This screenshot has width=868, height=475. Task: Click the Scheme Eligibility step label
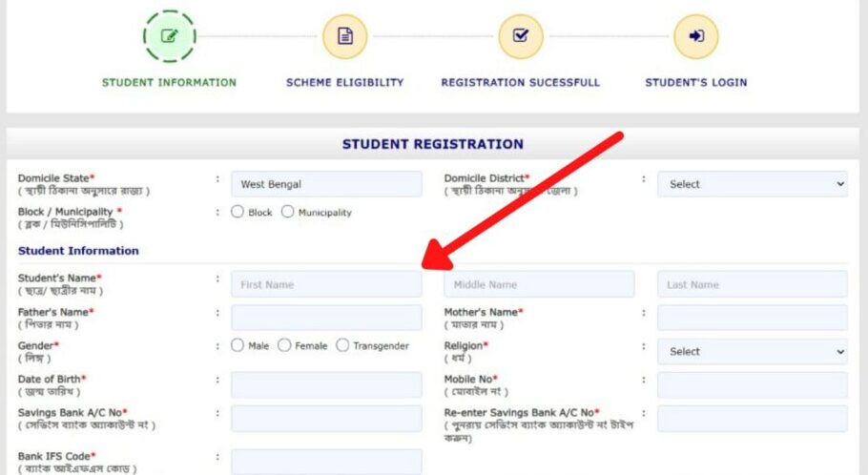[x=344, y=83]
